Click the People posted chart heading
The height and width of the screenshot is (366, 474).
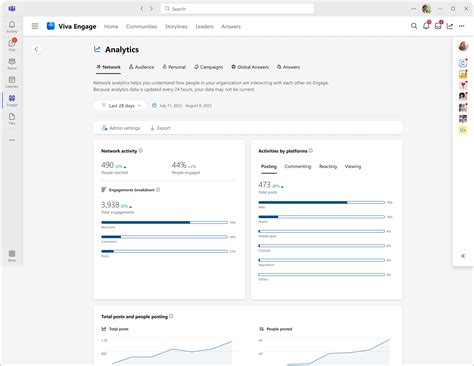pyautogui.click(x=276, y=329)
